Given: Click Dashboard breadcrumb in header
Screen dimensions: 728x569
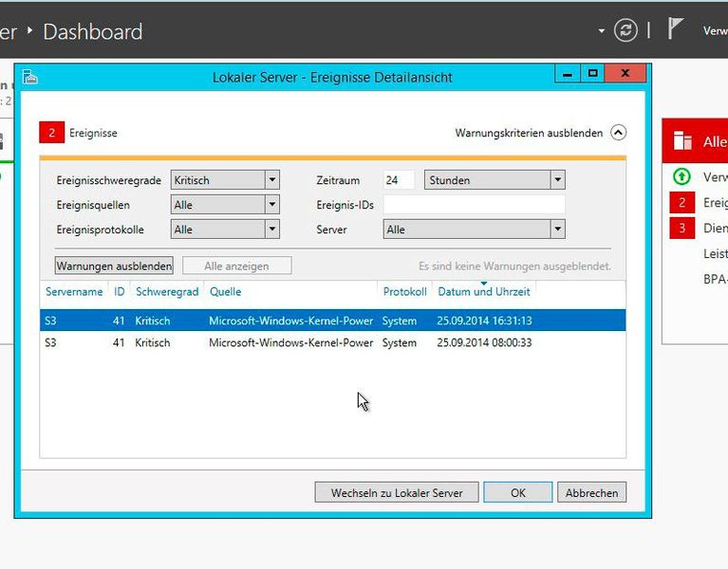Looking at the screenshot, I should click(93, 32).
